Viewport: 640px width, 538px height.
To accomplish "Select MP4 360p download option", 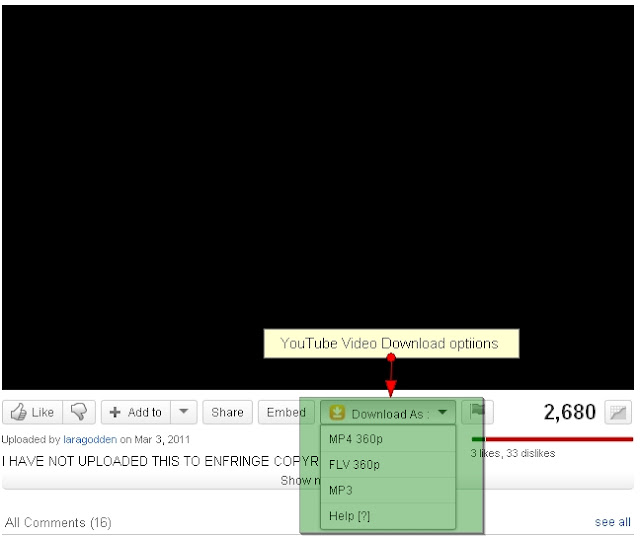I will [x=388, y=439].
